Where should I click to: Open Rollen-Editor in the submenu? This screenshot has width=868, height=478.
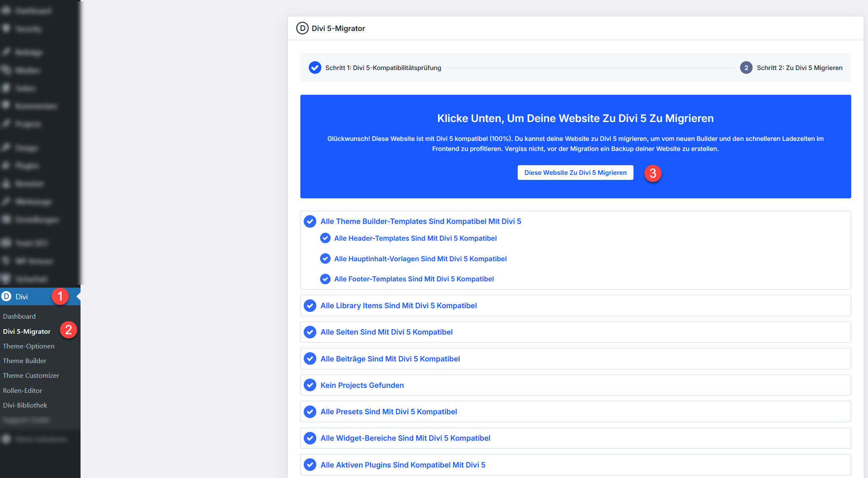23,390
